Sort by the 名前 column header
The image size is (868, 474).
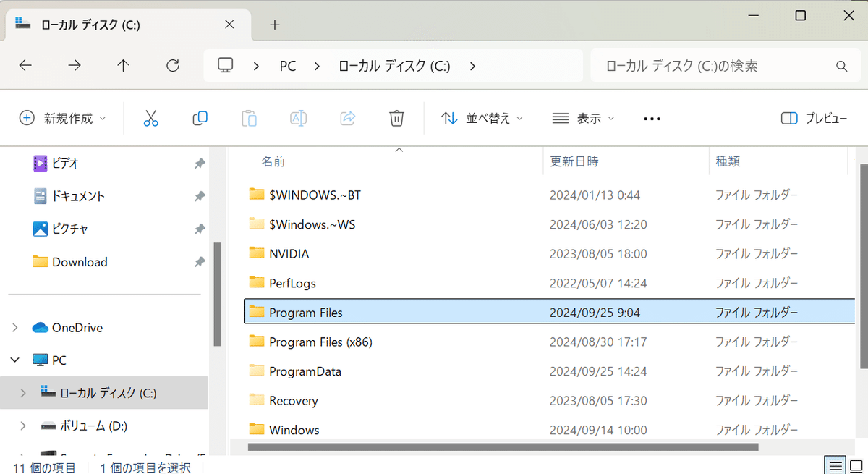273,161
